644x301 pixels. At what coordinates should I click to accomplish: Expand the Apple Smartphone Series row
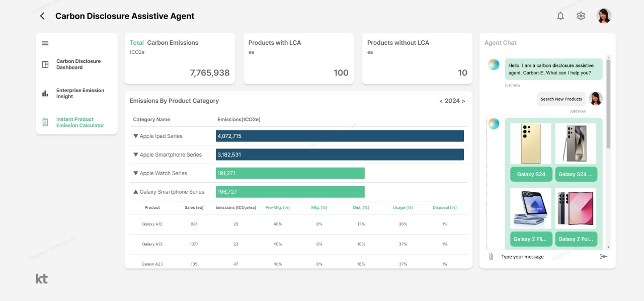click(136, 155)
